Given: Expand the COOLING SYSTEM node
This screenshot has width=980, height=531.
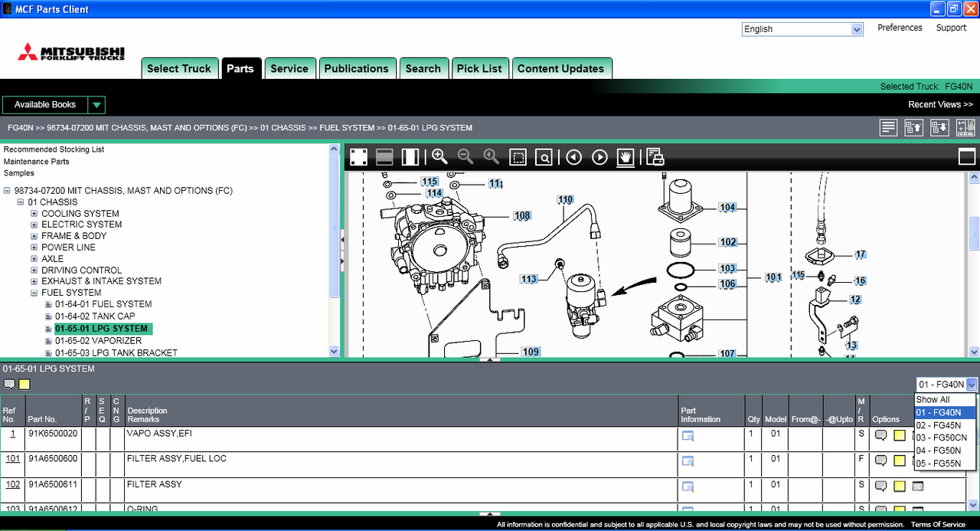Looking at the screenshot, I should (34, 214).
